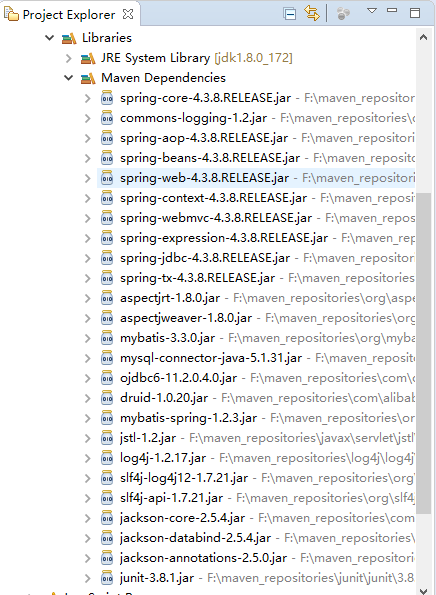The height and width of the screenshot is (595, 436).
Task: Select jstl-1.2.jar in tree
Action: (148, 438)
